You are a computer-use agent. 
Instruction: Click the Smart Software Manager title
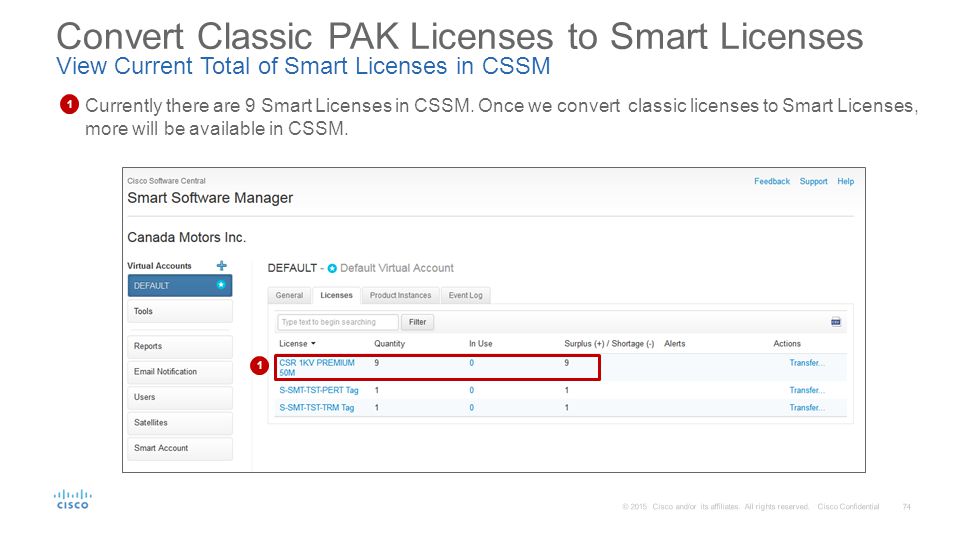[210, 198]
